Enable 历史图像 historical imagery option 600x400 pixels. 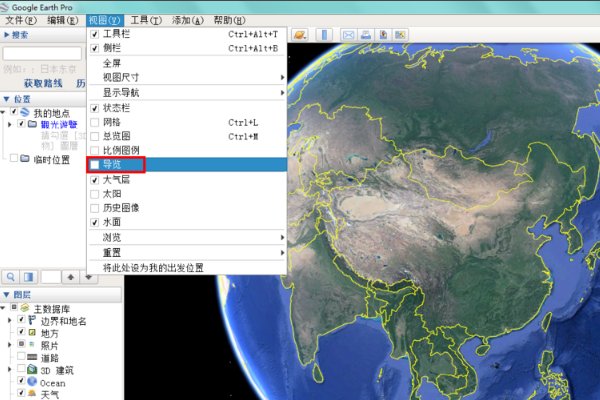click(95, 208)
